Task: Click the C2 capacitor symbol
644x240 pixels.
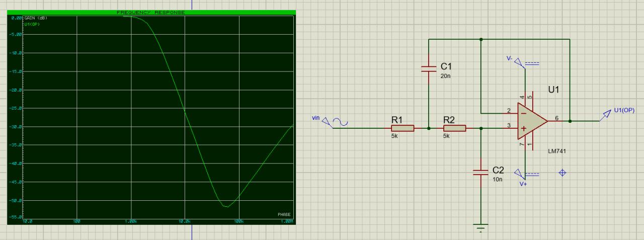Action: (x=481, y=173)
